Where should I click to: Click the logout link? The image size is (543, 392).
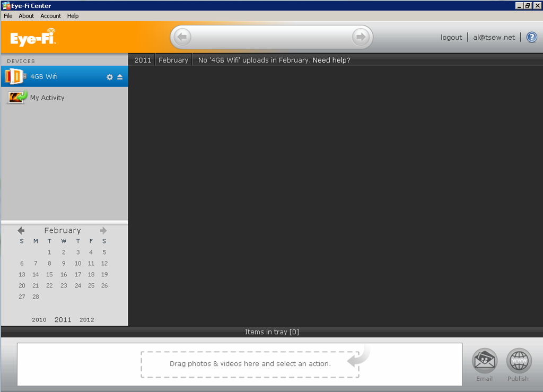[x=451, y=38]
